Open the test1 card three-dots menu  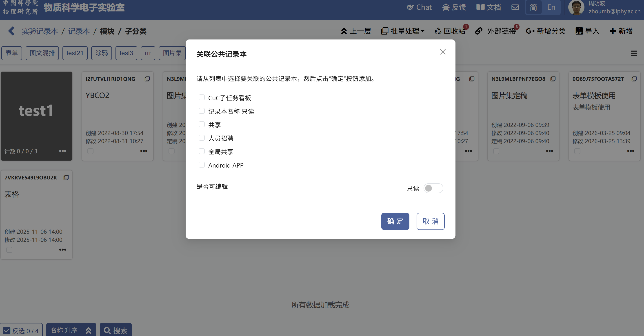click(62, 151)
